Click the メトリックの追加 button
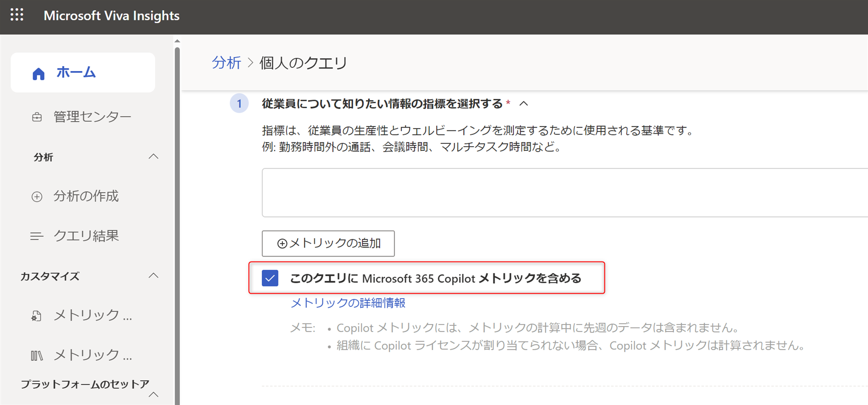Image resolution: width=868 pixels, height=405 pixels. pyautogui.click(x=328, y=243)
